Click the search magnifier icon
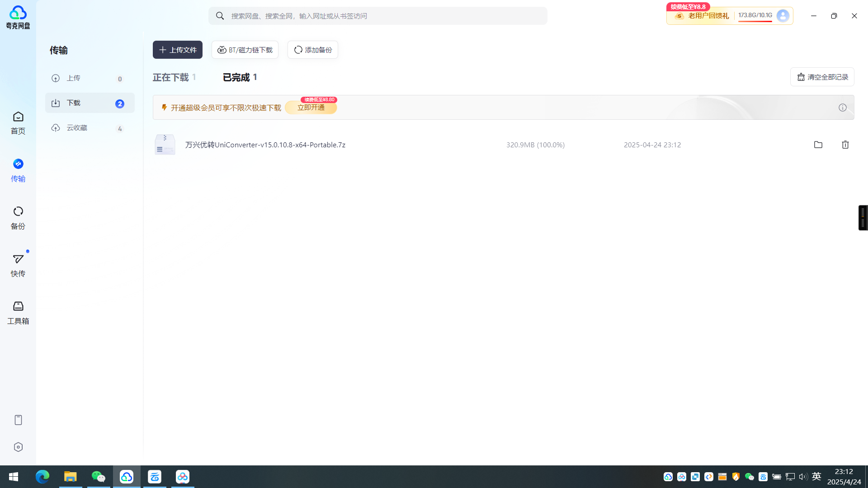Image resolution: width=868 pixels, height=488 pixels. 220,16
